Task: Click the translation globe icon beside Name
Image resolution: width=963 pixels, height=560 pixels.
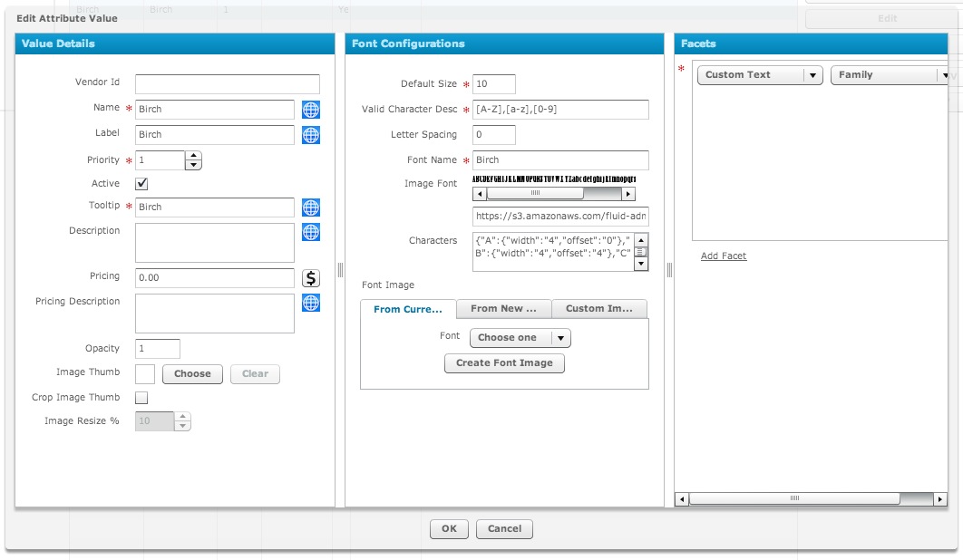Action: pyautogui.click(x=310, y=109)
